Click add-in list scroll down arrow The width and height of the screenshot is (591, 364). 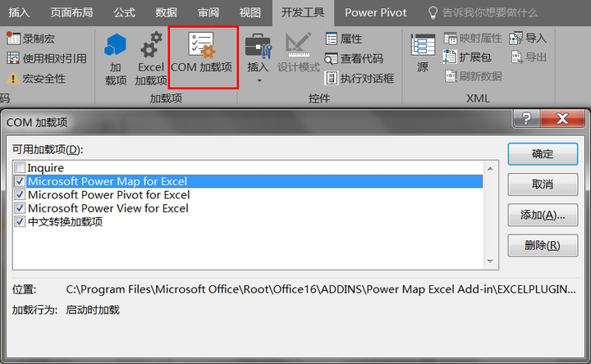(x=490, y=262)
